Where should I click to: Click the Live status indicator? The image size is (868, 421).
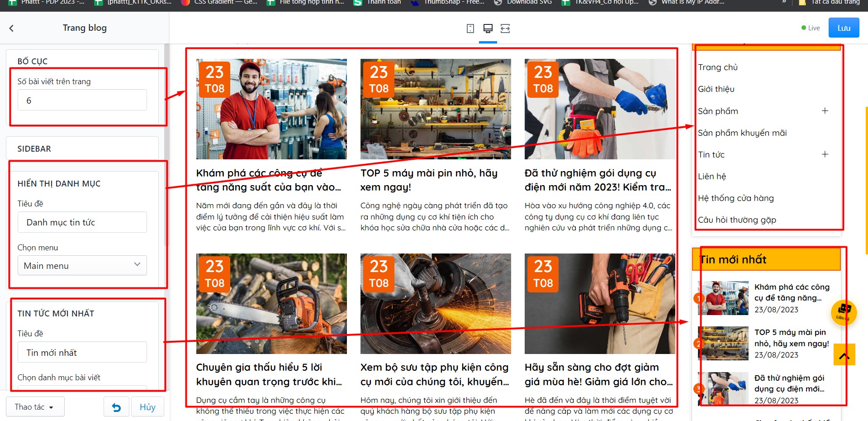(x=811, y=28)
